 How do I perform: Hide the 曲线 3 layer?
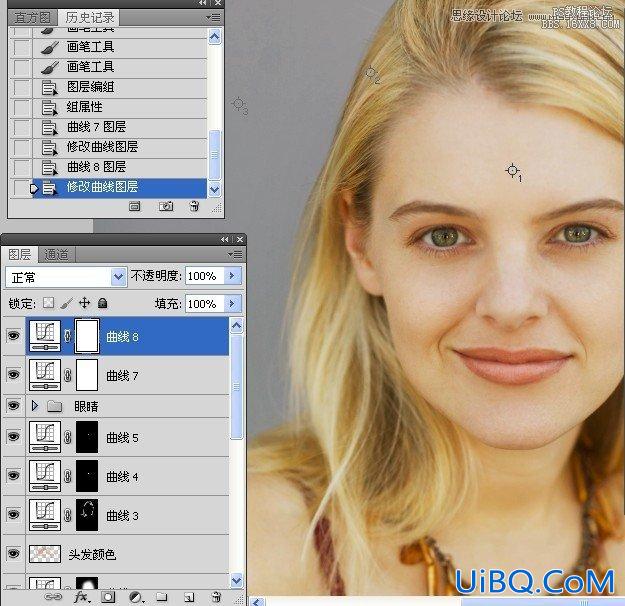tap(14, 515)
